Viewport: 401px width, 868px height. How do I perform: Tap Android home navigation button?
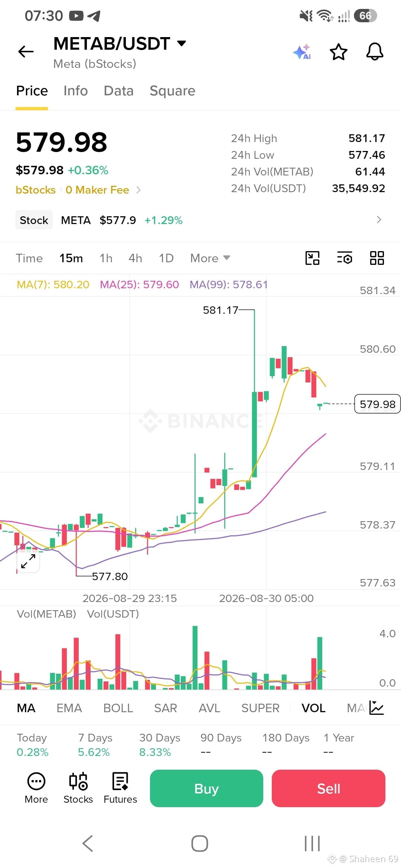tap(200, 844)
